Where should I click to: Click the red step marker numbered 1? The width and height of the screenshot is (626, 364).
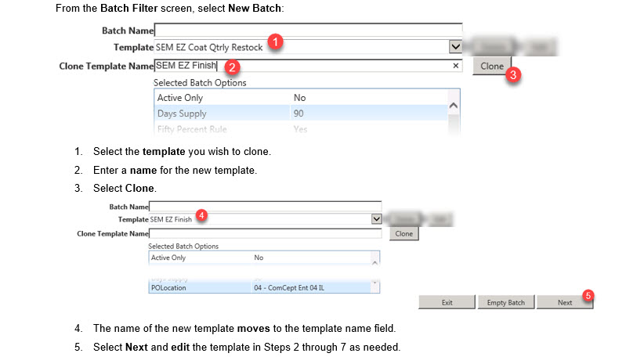point(275,43)
